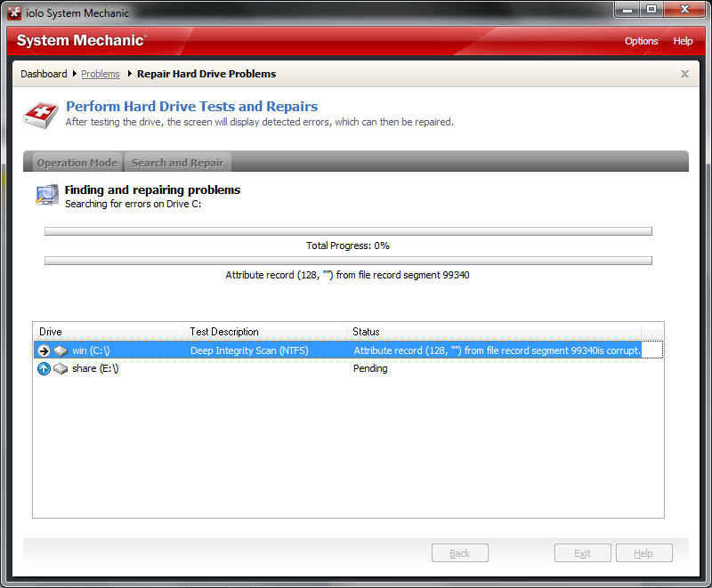This screenshot has height=588, width=712.
Task: Click the disk drive icon beside win (C:\)
Action: click(x=61, y=350)
